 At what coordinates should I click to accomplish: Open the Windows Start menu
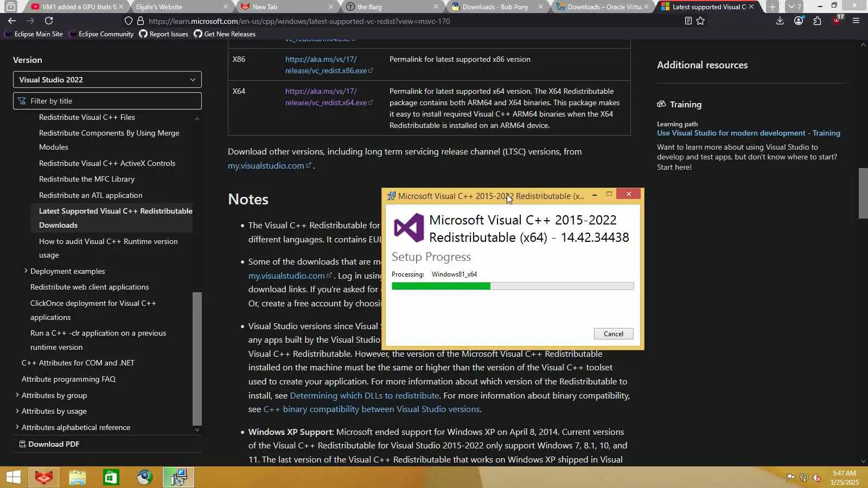tap(14, 477)
